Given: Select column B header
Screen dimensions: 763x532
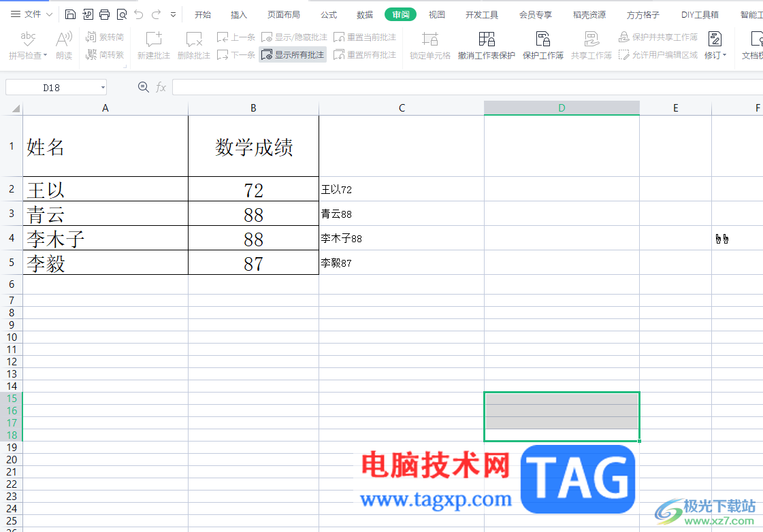Looking at the screenshot, I should pos(253,108).
